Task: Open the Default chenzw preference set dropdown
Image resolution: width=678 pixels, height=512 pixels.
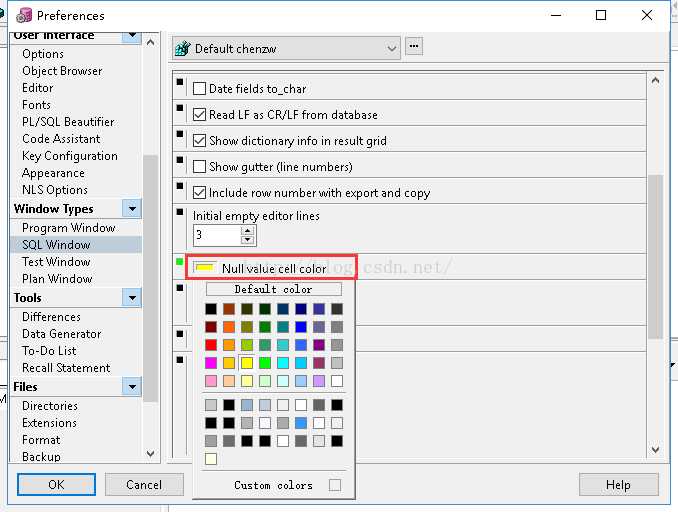Action: 392,48
